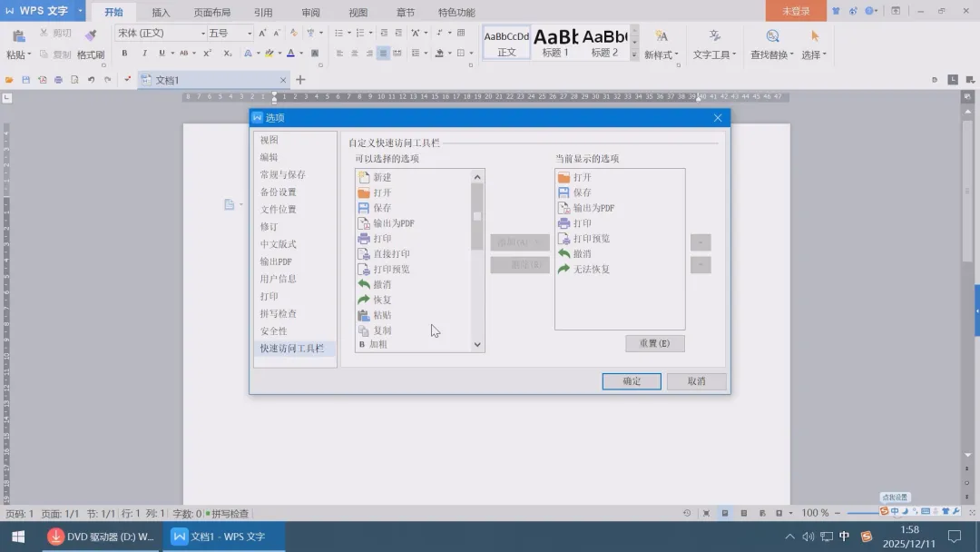Click the Italic icon in the ribbon

point(144,54)
